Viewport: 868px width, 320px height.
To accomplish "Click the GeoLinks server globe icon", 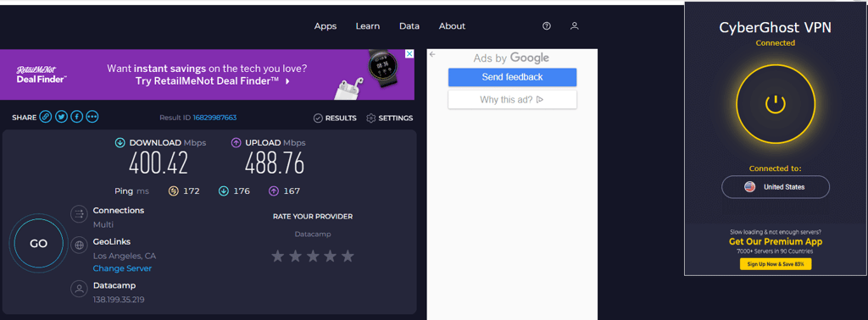I will 79,245.
